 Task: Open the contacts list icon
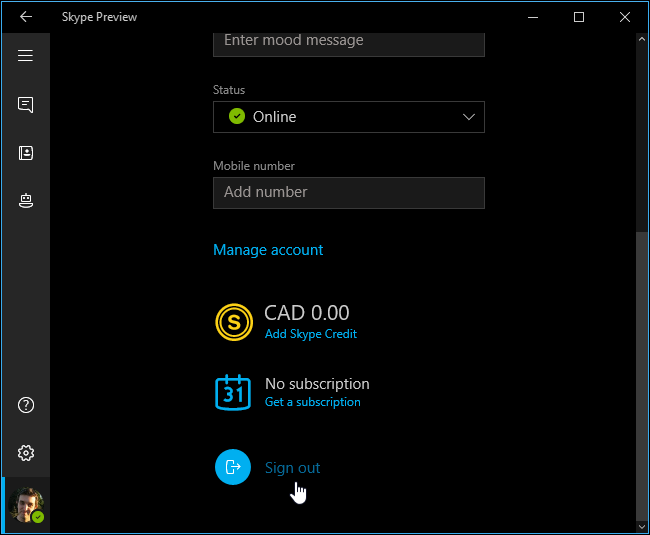click(26, 153)
